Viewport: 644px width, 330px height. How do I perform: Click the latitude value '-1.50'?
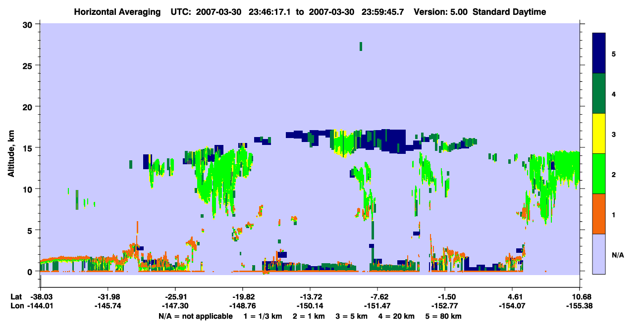click(445, 297)
